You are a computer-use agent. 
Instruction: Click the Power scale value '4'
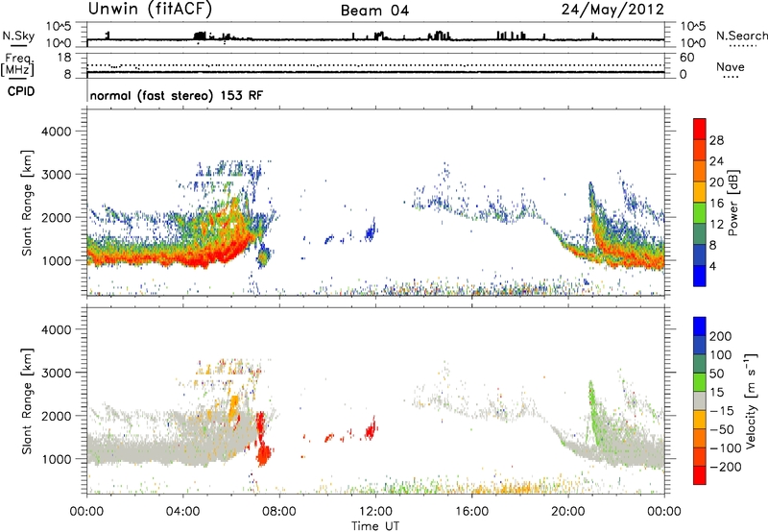[712, 266]
